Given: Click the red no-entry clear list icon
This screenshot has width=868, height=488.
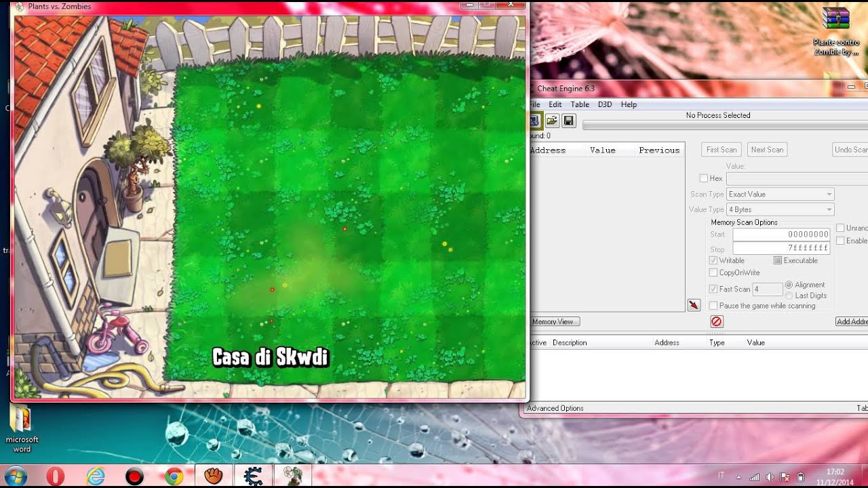Looking at the screenshot, I should (717, 321).
